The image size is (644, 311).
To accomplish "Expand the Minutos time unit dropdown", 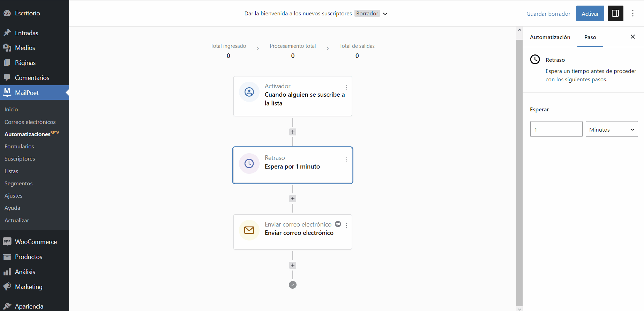I will point(612,129).
